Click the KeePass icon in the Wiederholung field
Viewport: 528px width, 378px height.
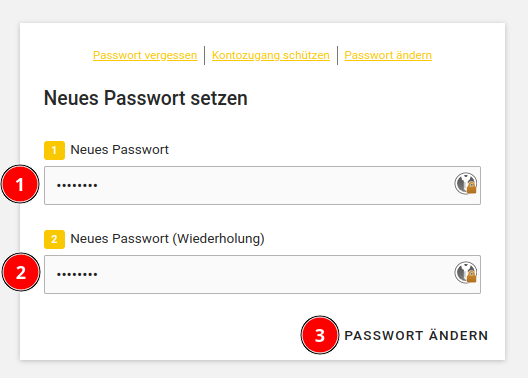point(466,272)
